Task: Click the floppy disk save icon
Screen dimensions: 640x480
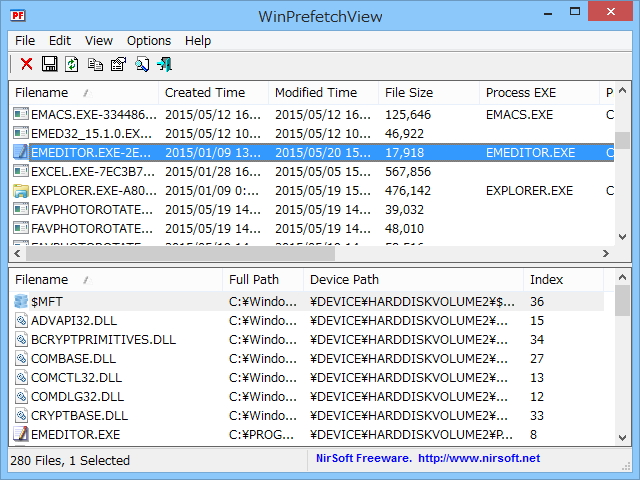Action: pos(49,64)
